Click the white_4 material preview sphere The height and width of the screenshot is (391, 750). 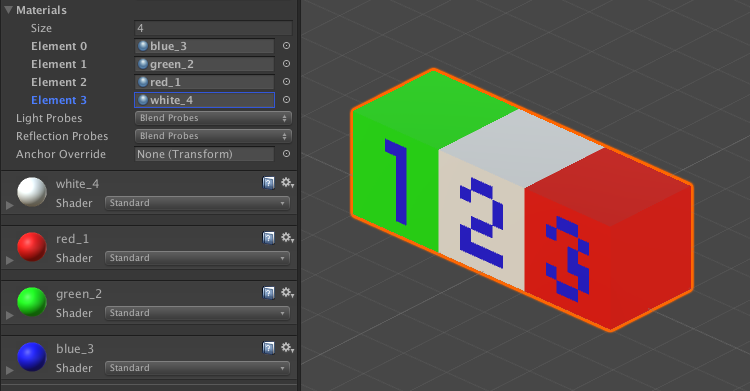(32, 192)
